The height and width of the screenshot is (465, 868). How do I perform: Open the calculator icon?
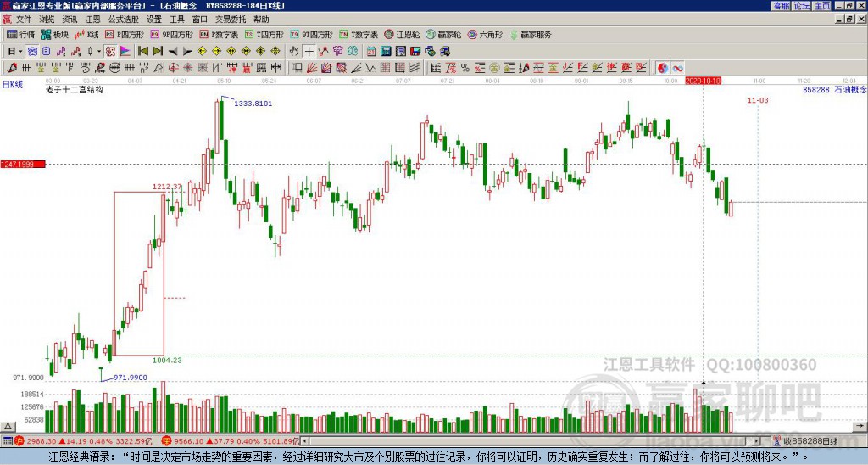387,52
